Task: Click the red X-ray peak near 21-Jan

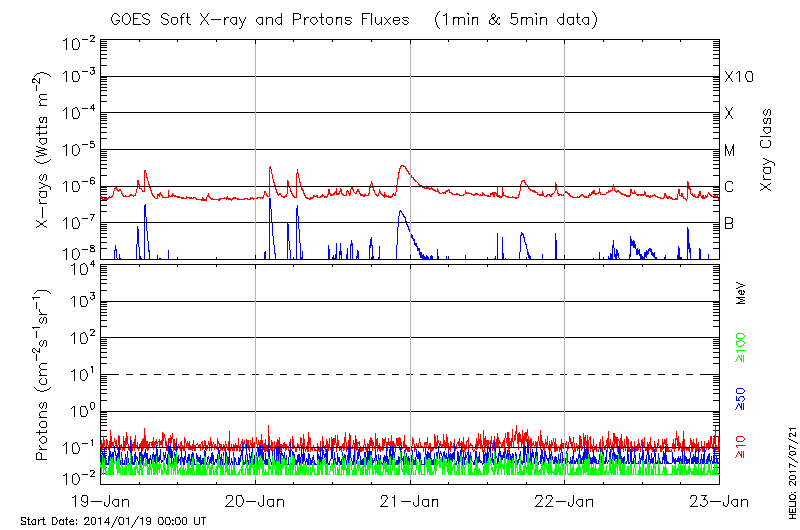Action: [x=402, y=166]
